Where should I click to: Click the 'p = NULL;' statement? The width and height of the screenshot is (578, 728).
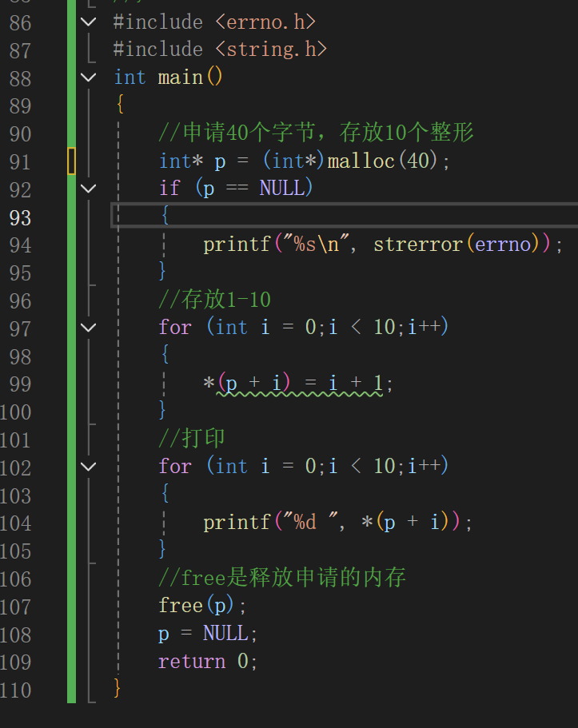pos(207,633)
